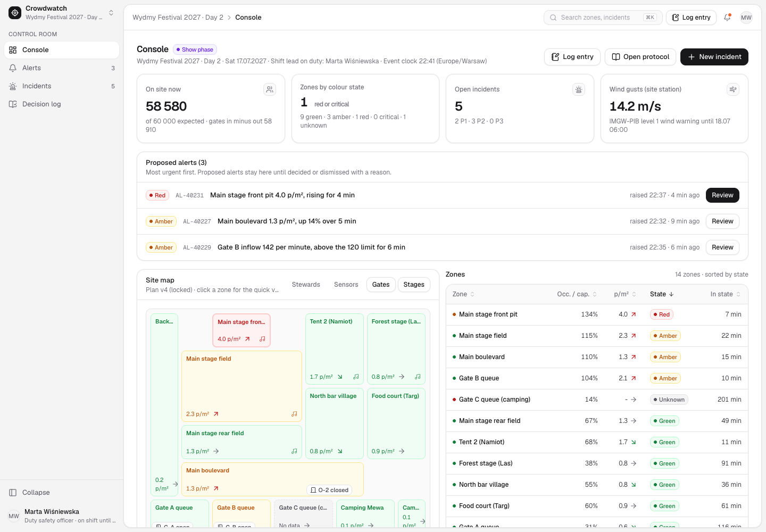This screenshot has width=766, height=532.
Task: Review the Gate B inflow alert AL-40229
Action: (x=722, y=247)
